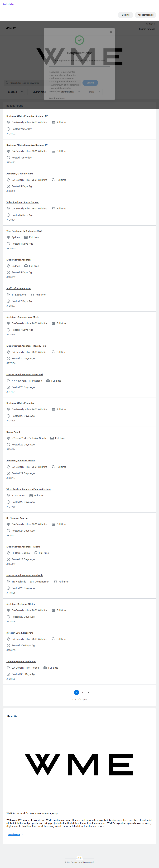This screenshot has height=868, width=159.
Task: Select page 2 of job results
Action: pyautogui.click(x=82, y=692)
